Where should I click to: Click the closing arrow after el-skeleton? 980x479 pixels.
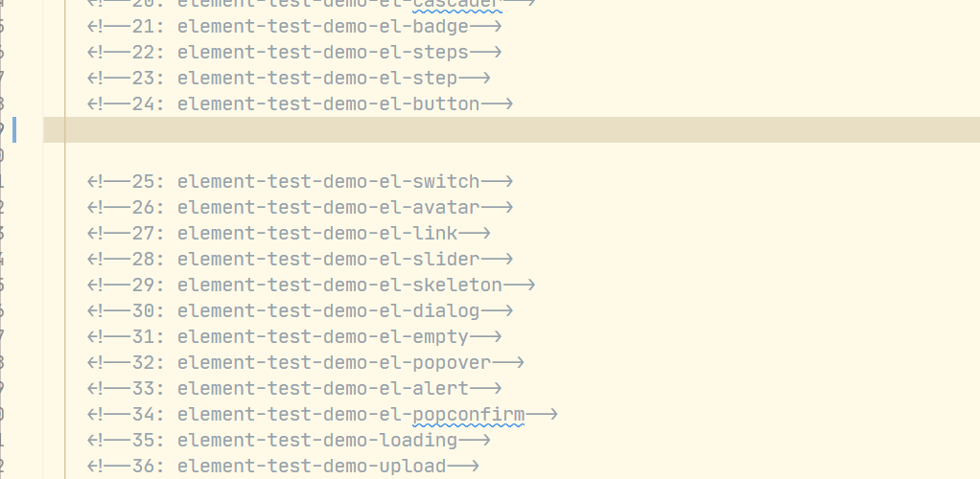519,285
